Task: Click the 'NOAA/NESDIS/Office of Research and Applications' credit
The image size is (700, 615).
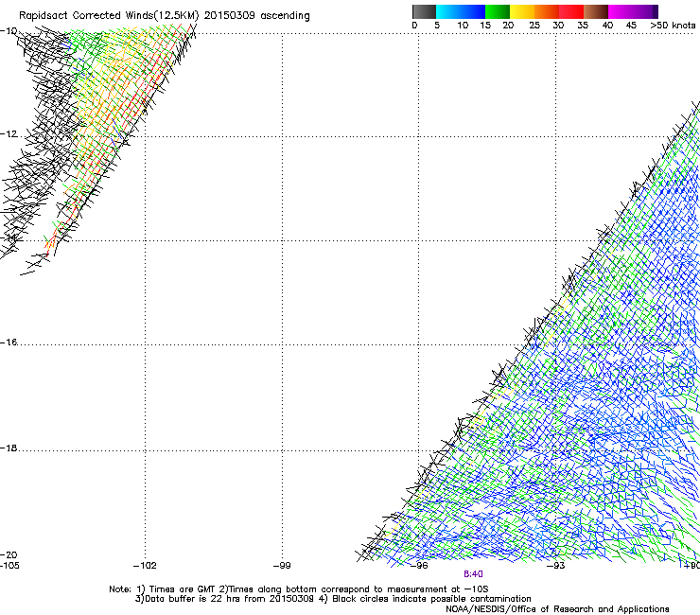Action: tap(557, 608)
